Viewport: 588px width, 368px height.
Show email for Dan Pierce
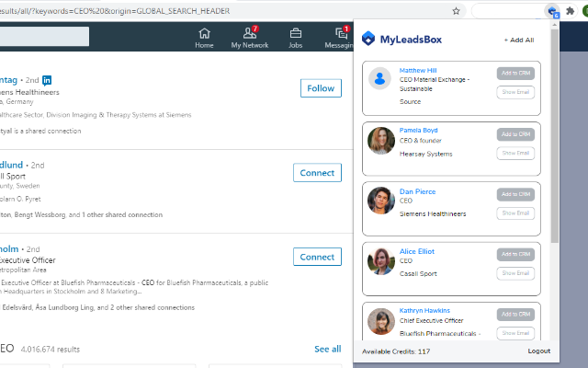pos(515,213)
